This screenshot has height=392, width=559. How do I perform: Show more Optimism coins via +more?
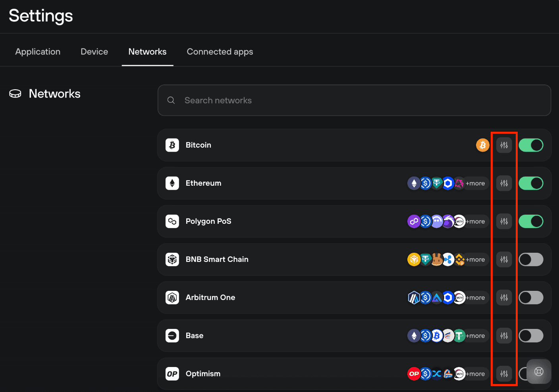pyautogui.click(x=475, y=374)
